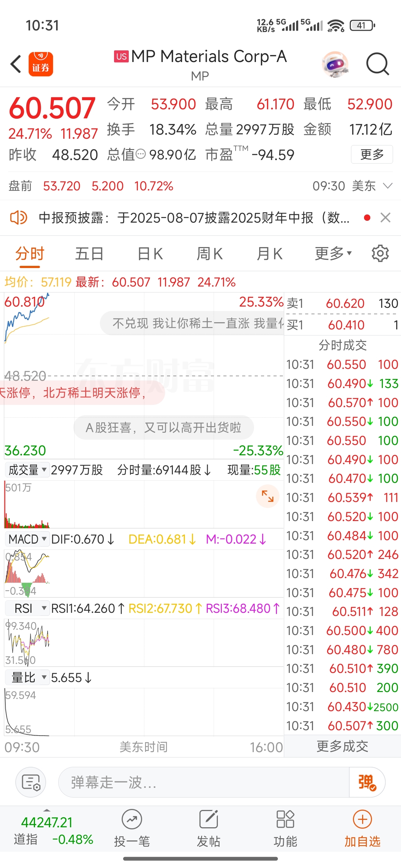
Task: Tap the current price 60.507
Action: (52, 108)
